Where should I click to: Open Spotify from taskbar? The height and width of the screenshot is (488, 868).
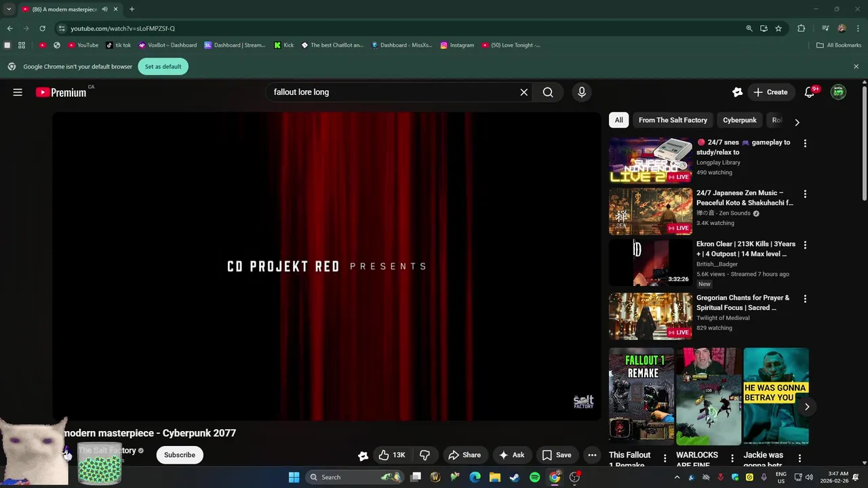(534, 477)
